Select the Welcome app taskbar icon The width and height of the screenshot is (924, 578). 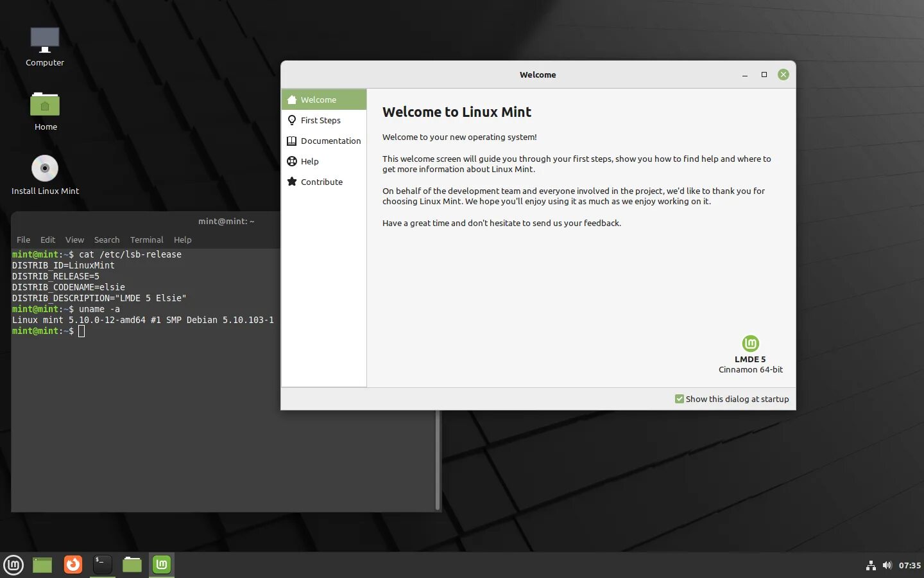[x=162, y=565]
